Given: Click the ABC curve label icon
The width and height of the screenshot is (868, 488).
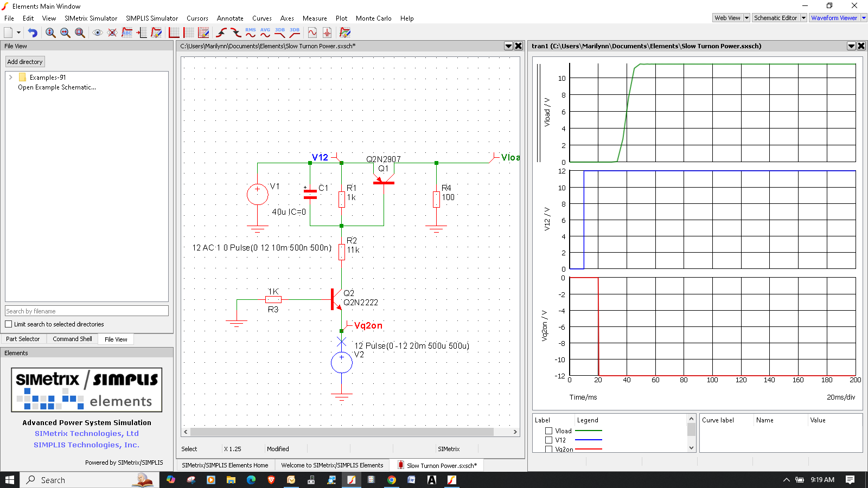Looking at the screenshot, I should (127, 33).
